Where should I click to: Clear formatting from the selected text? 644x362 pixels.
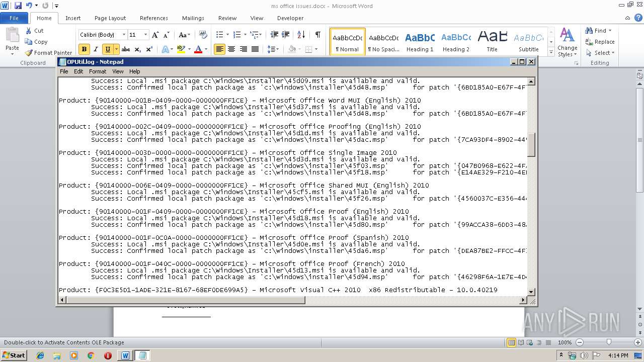click(203, 35)
